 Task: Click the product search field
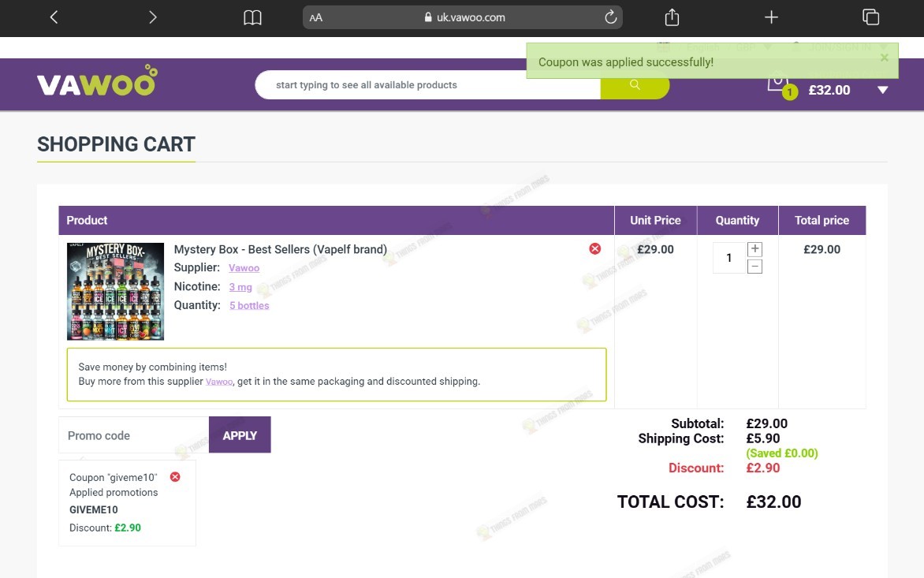click(x=428, y=85)
